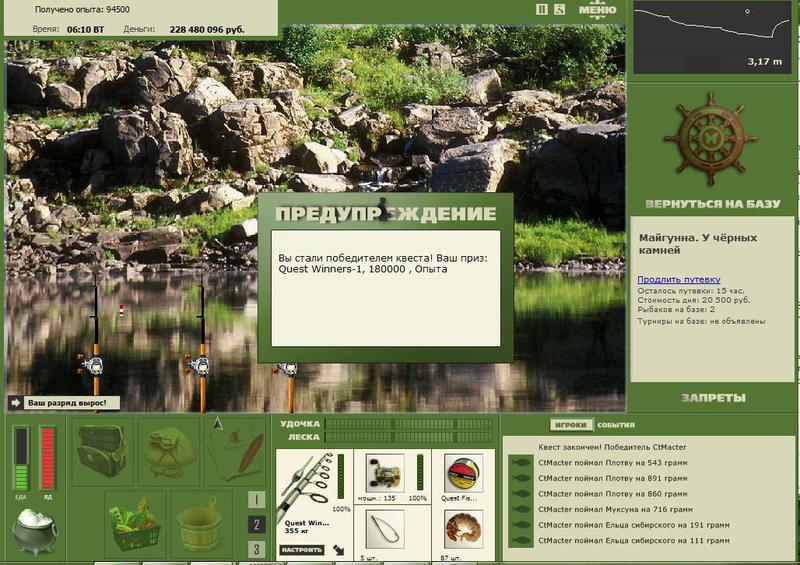Click the Стоимость дня: 20 500 руб. text
This screenshot has height=565, width=800.
(693, 300)
